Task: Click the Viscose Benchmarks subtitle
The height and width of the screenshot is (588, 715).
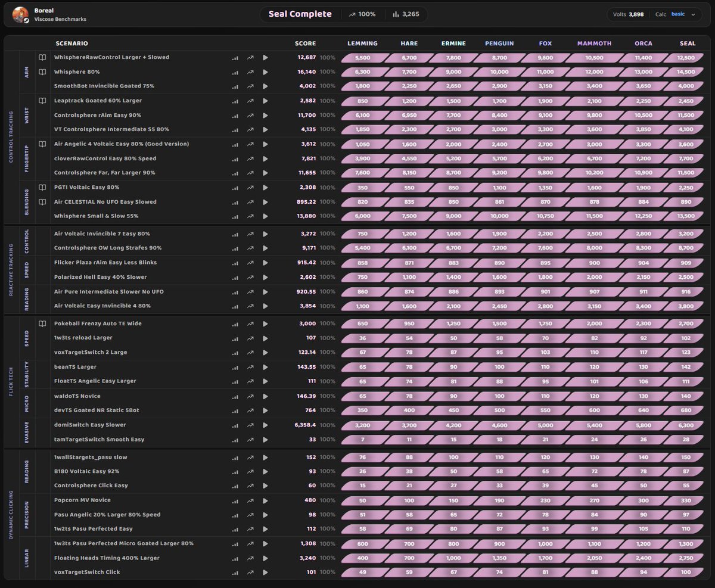Action: point(60,20)
